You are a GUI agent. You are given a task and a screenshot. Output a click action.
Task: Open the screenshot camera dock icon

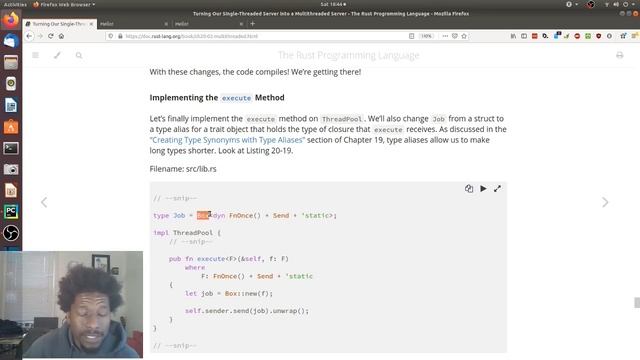(x=11, y=169)
